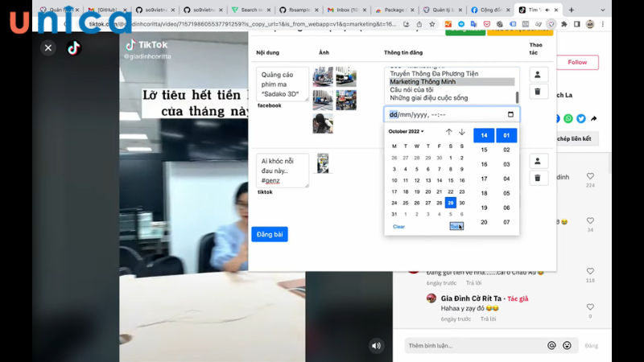Image resolution: width=644 pixels, height=362 pixels.
Task: Open a new browser tab with the plus button
Action: [571, 10]
